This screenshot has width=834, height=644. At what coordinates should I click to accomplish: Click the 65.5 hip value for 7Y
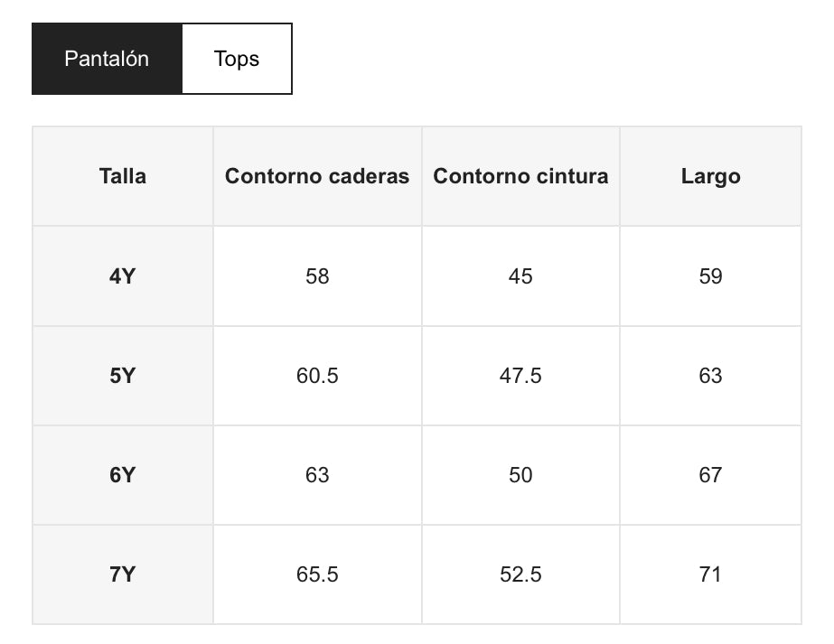[x=317, y=574]
